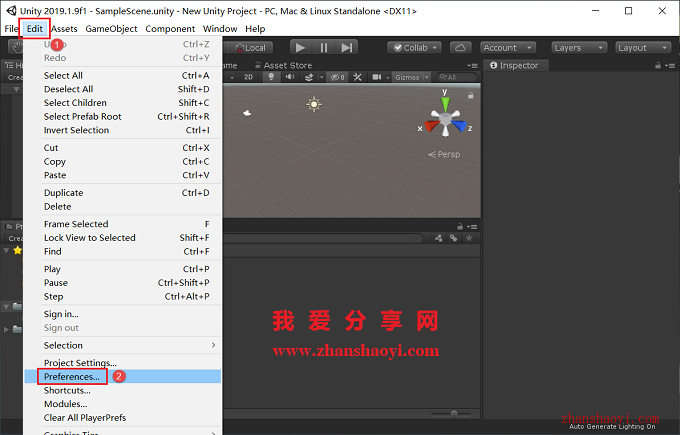680x435 pixels.
Task: Open the Cloud services icon button
Action: click(461, 48)
